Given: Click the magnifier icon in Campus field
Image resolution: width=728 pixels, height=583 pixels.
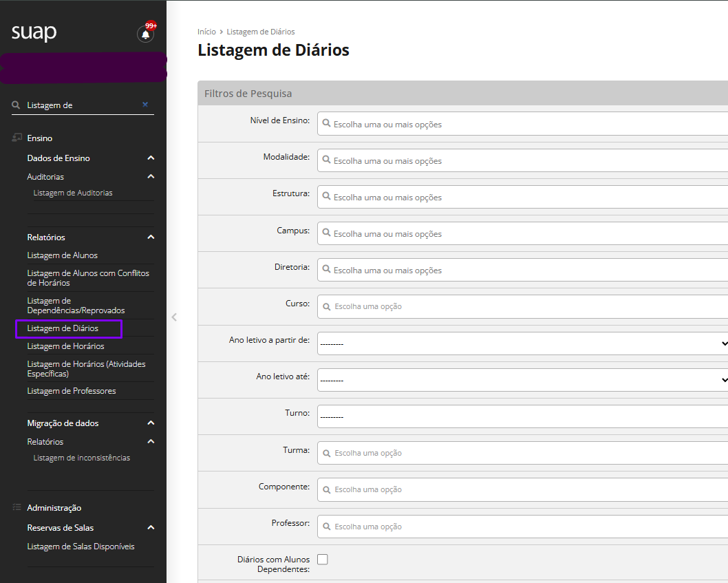Looking at the screenshot, I should (x=326, y=233).
